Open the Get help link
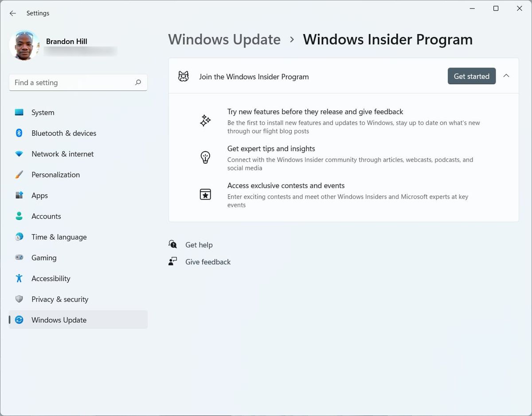532x416 pixels. (199, 245)
